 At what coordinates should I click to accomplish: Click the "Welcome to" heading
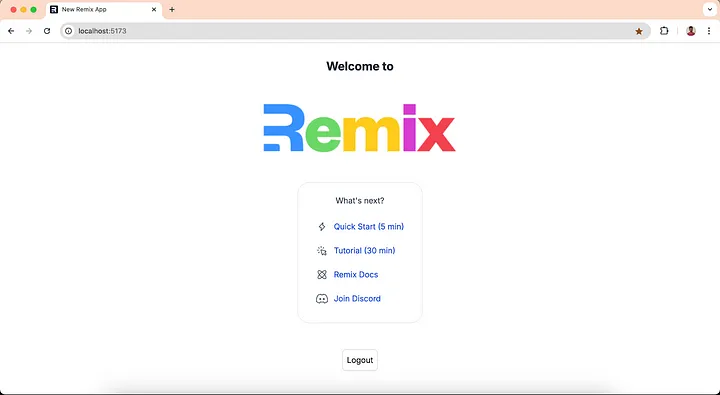tap(360, 66)
